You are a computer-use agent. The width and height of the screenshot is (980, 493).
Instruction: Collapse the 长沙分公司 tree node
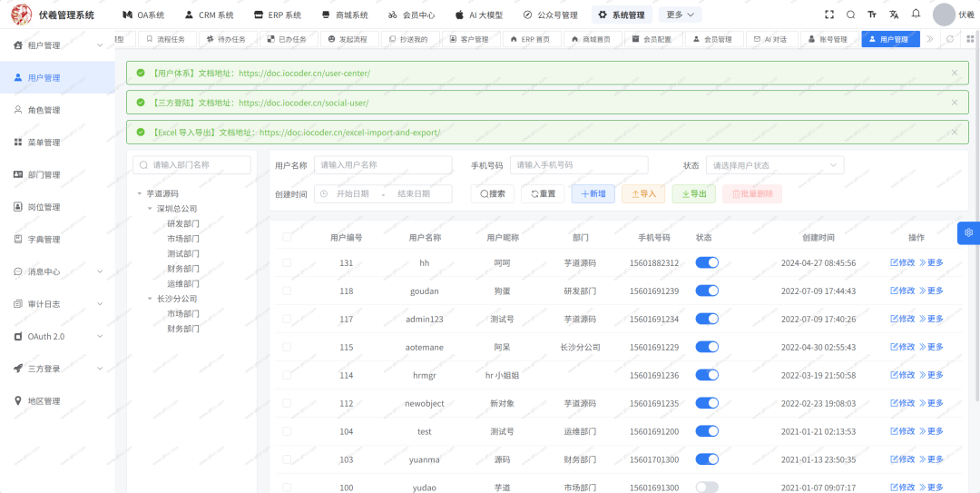coord(150,299)
